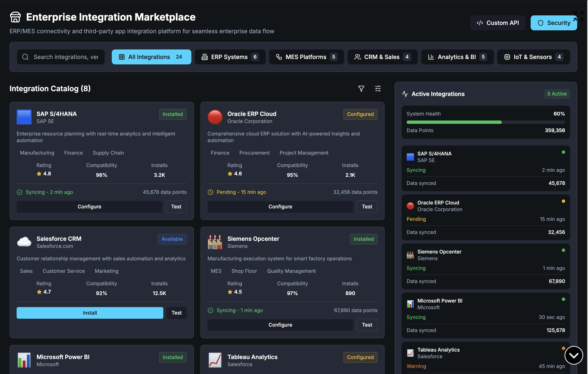Test the Oracle ERP Cloud integration
This screenshot has height=374, width=588.
click(367, 207)
